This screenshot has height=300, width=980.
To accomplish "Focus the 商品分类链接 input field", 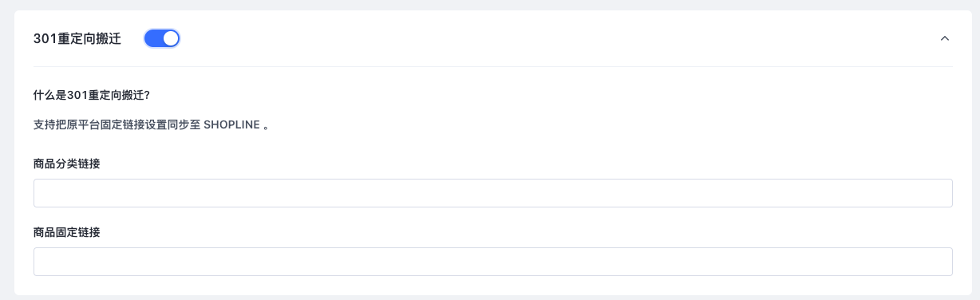I will (492, 193).
